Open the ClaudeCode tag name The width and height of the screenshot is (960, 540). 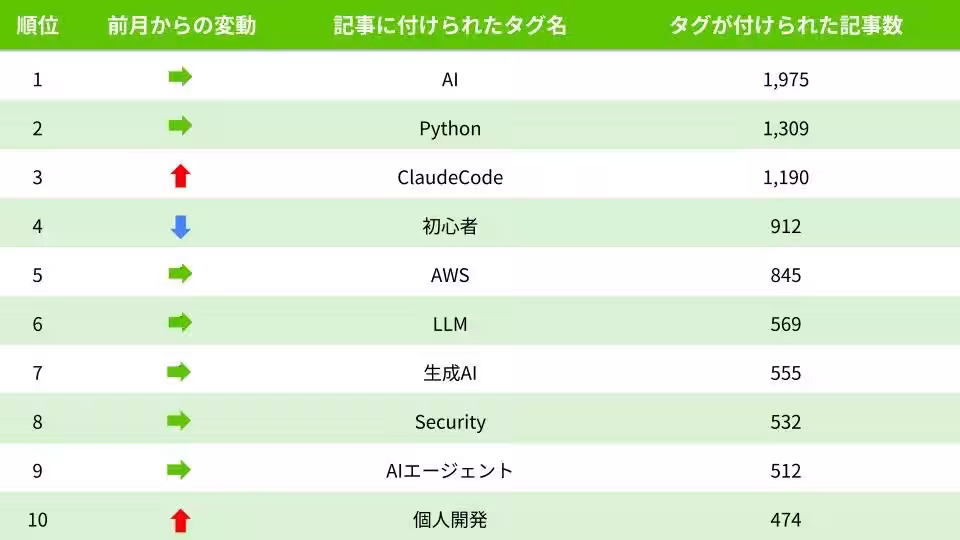(x=450, y=178)
